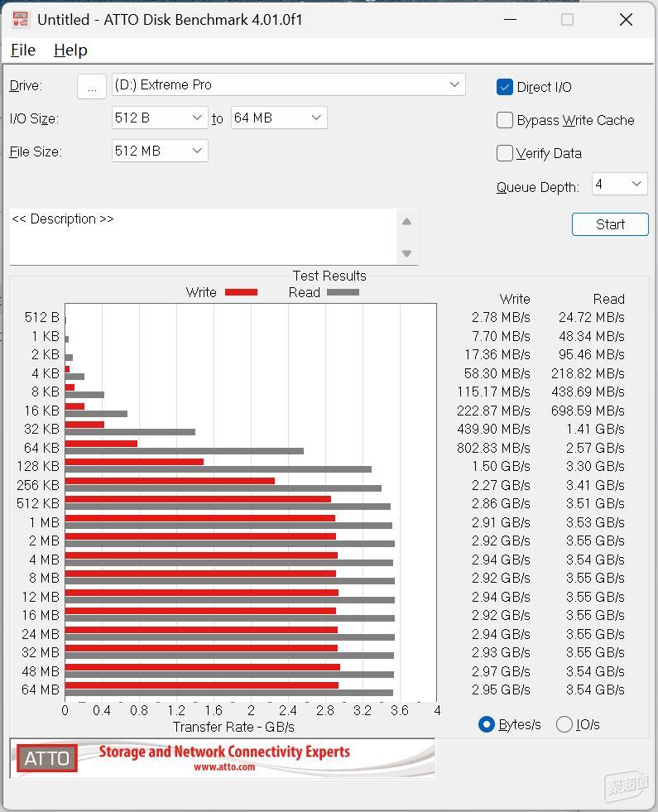Click the ATTO logo in the banner
The image size is (658, 812).
point(47,758)
